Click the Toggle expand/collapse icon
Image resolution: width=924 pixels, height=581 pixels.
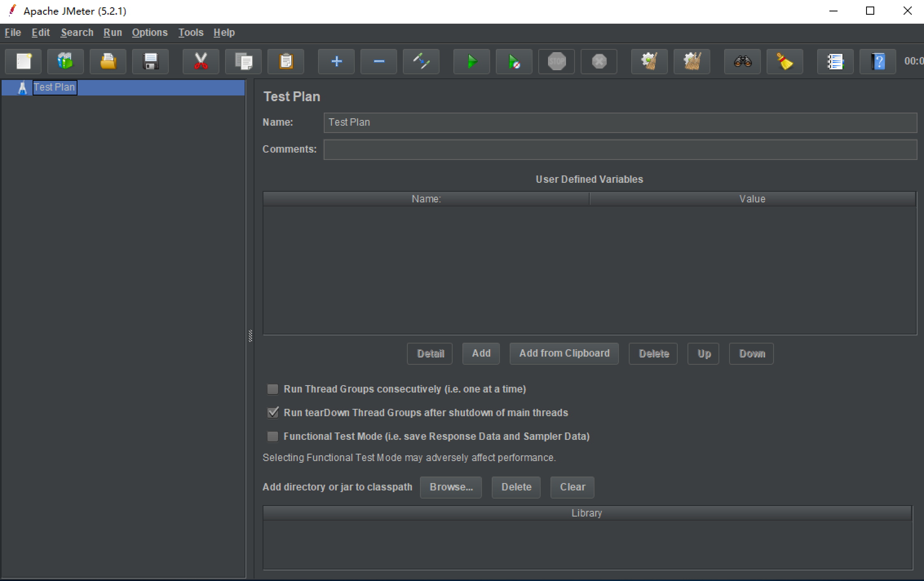point(421,62)
